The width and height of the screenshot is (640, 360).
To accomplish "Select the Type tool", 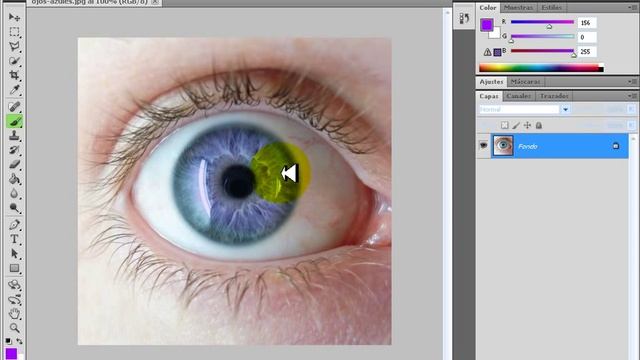I will coord(14,239).
